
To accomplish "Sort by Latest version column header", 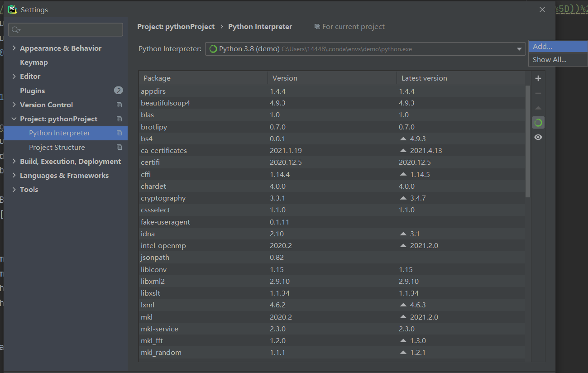I will click(461, 78).
